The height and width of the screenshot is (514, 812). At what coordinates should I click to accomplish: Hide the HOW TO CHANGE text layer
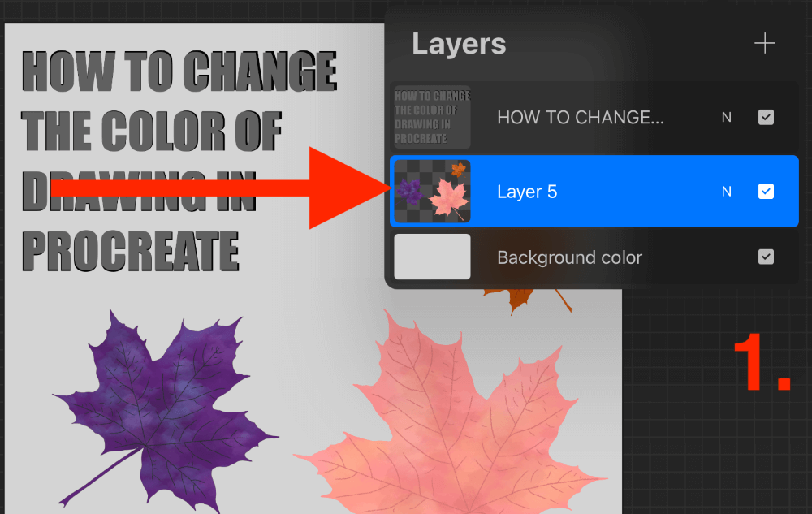pos(766,118)
